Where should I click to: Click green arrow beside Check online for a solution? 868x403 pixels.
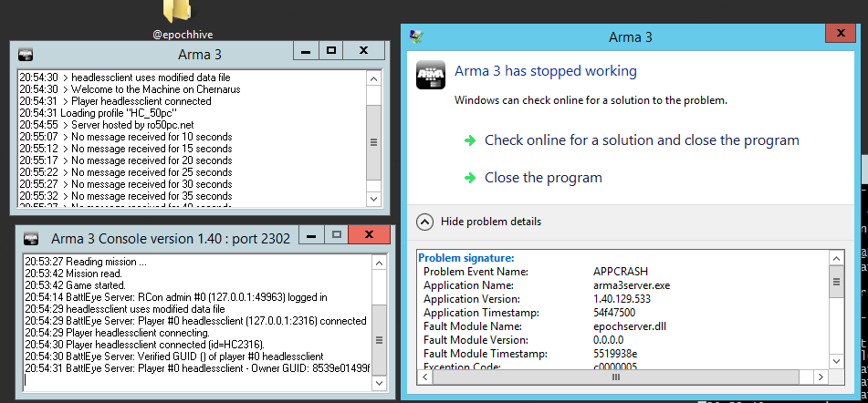tap(470, 140)
